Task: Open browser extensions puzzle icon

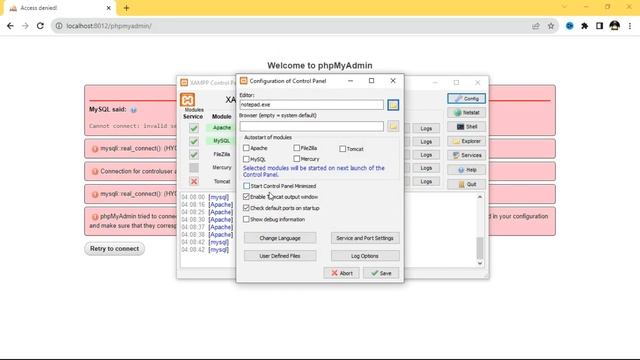Action: click(584, 26)
